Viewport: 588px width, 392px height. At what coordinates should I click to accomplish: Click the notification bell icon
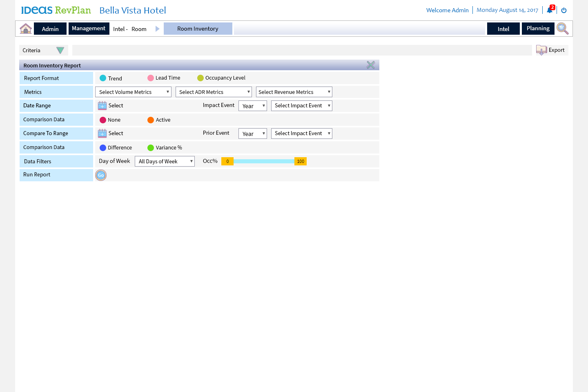click(550, 10)
